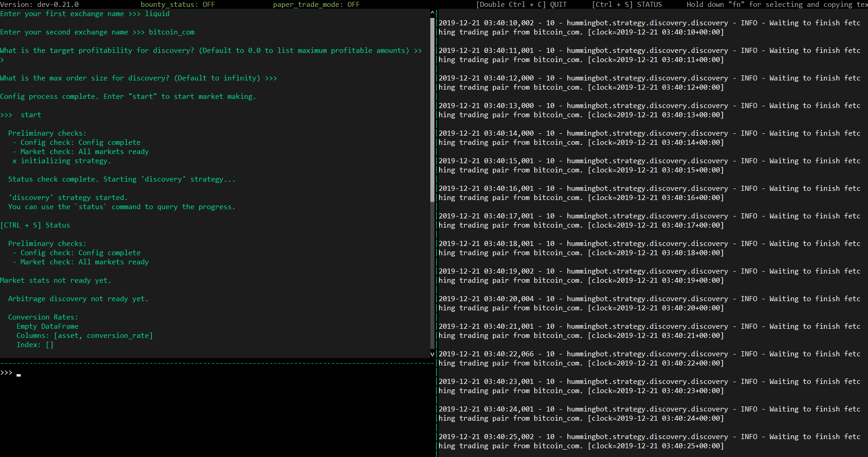Click the command input prompt line

coord(6,373)
